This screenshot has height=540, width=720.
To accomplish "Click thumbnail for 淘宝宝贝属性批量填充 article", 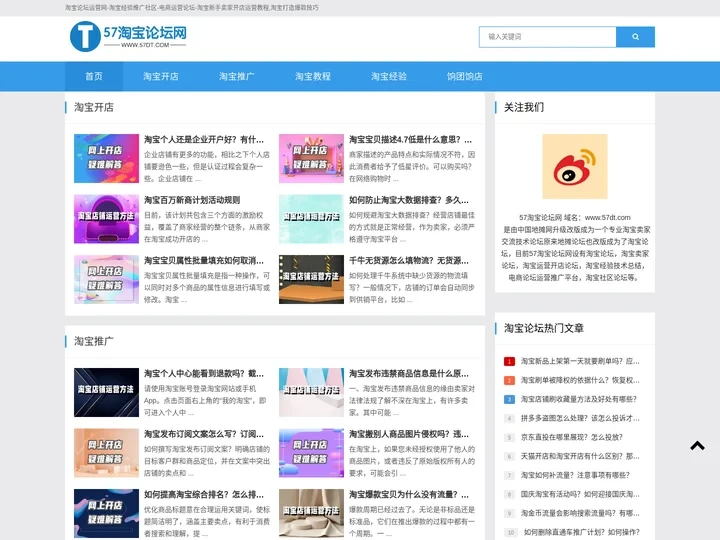I will click(x=107, y=280).
